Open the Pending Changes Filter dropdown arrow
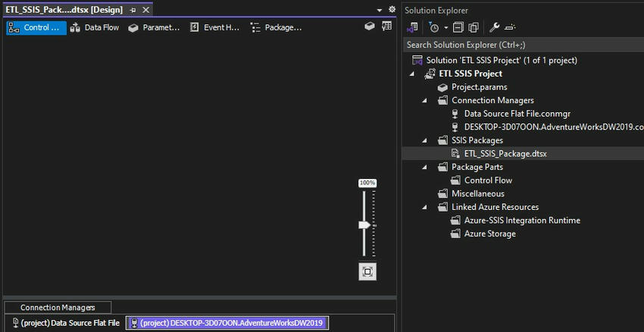Viewport: 644px width, 332px height. click(x=445, y=28)
